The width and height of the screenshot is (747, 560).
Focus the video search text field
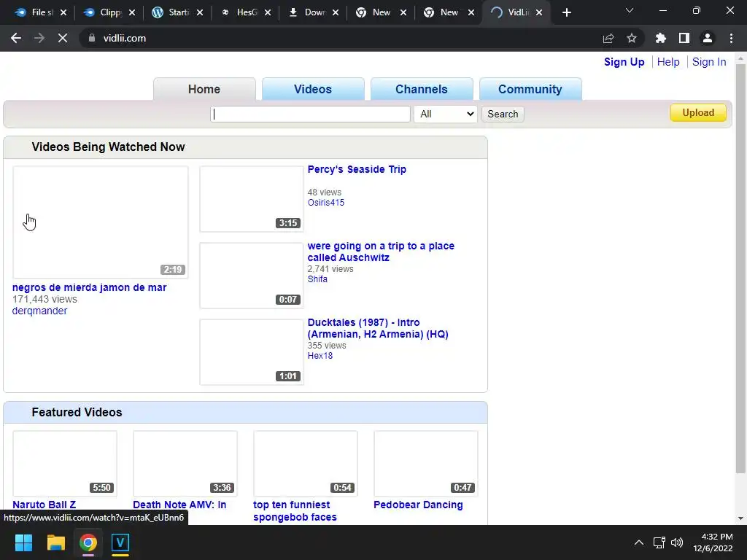point(310,114)
